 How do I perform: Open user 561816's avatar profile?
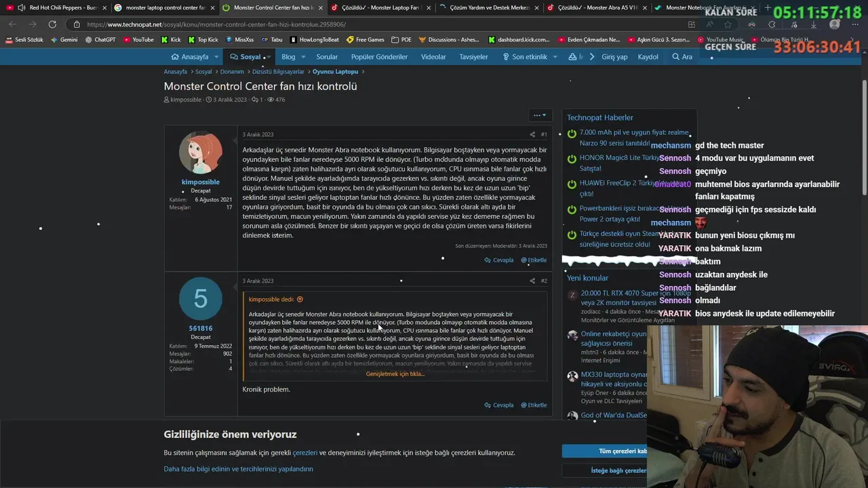click(x=200, y=299)
